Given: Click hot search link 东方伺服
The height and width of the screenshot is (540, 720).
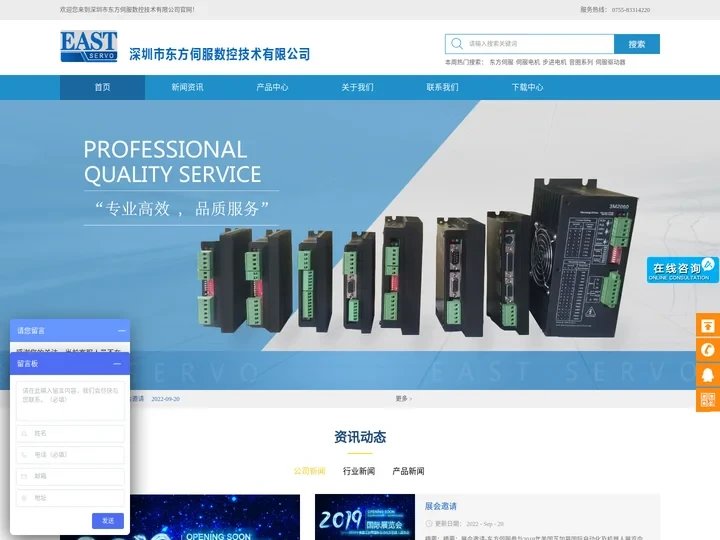Looking at the screenshot, I should 501,62.
